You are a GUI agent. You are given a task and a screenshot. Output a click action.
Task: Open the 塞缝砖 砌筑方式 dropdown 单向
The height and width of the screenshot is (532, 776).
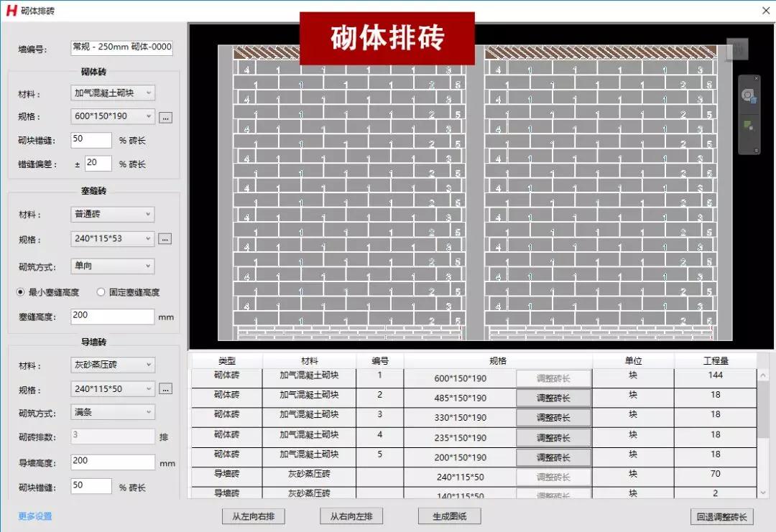[112, 266]
